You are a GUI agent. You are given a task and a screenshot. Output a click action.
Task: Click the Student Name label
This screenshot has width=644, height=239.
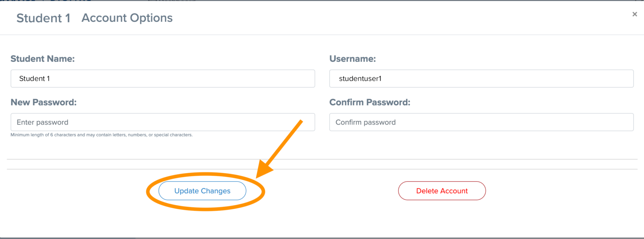[42, 59]
